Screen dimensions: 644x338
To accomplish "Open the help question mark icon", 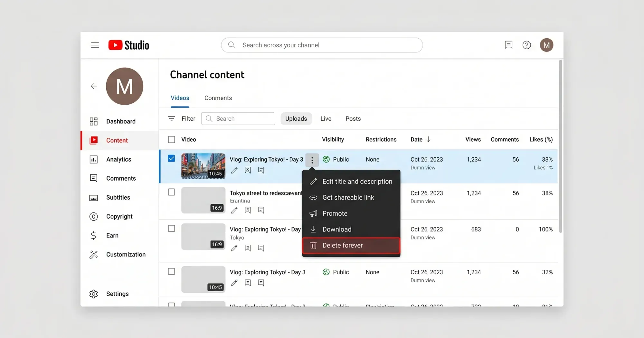I will [x=526, y=45].
